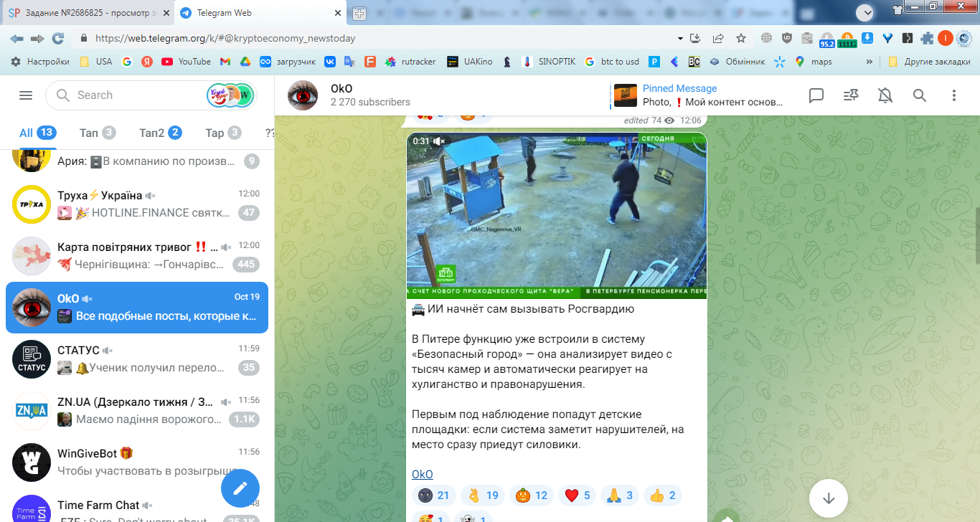The height and width of the screenshot is (522, 980).
Task: Switch to the Задание №2686825 browser tab
Action: (x=88, y=13)
